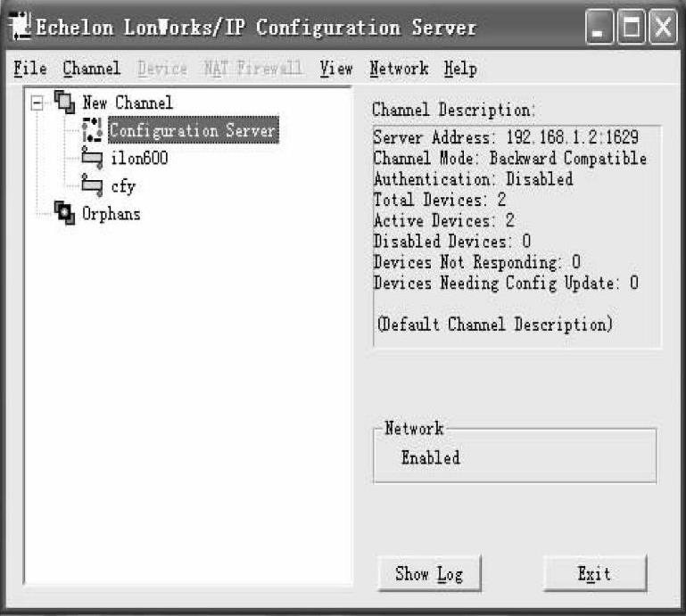The width and height of the screenshot is (686, 616).
Task: Click the Disabled Devices: 0 line
Action: click(x=452, y=242)
